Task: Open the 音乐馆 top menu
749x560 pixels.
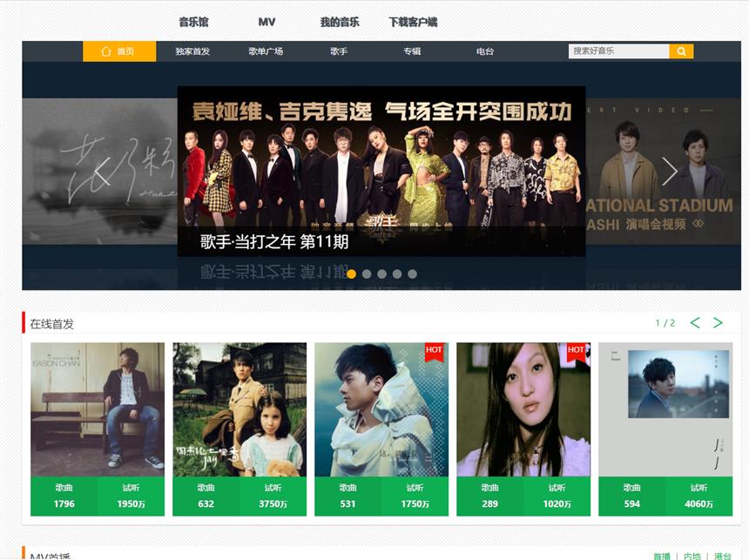Action: (x=193, y=22)
